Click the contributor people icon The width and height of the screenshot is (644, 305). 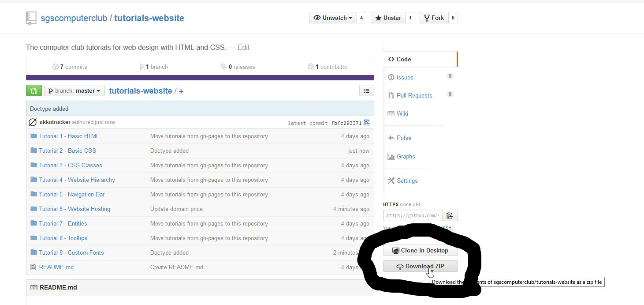311,67
